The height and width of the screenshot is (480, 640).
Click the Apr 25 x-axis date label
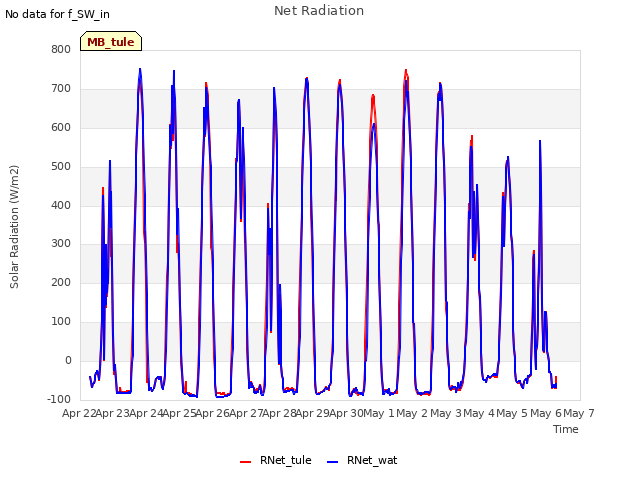(x=179, y=413)
